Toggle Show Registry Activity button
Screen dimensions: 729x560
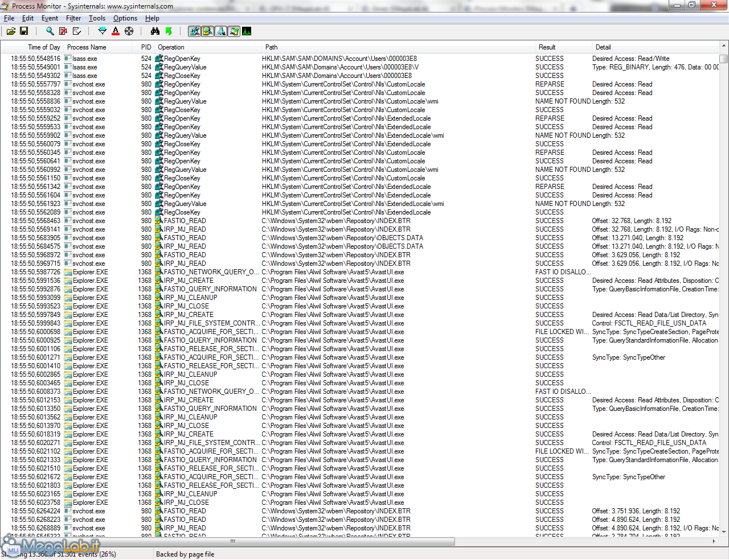(x=194, y=31)
